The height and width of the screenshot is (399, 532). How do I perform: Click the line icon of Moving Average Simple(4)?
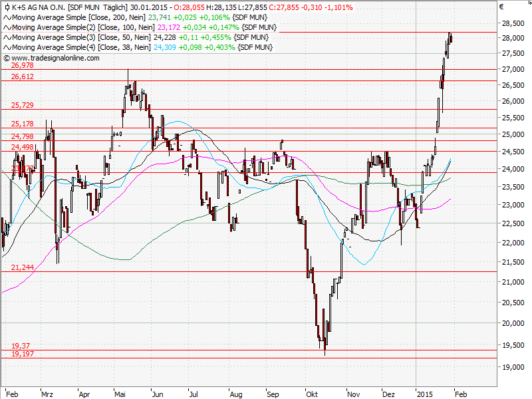tap(7, 47)
